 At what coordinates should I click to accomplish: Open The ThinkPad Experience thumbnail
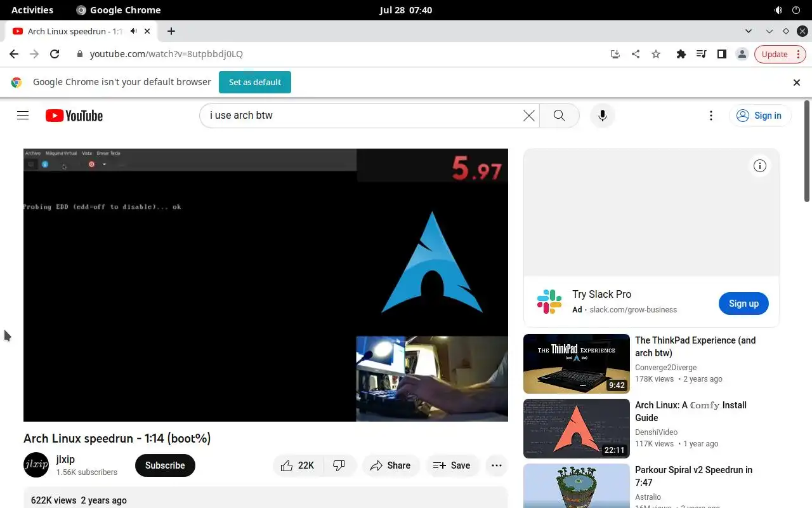577,364
